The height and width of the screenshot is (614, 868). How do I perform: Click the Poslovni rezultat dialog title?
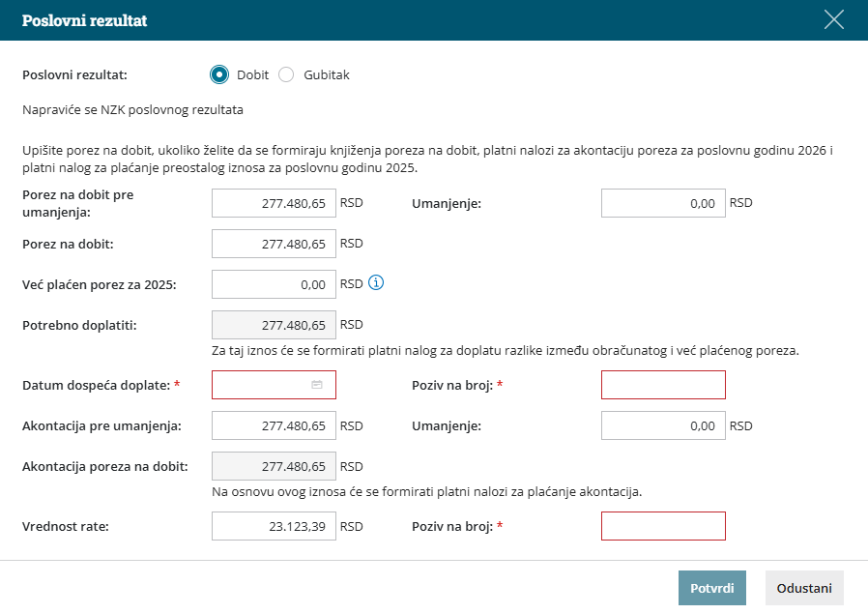(x=84, y=20)
